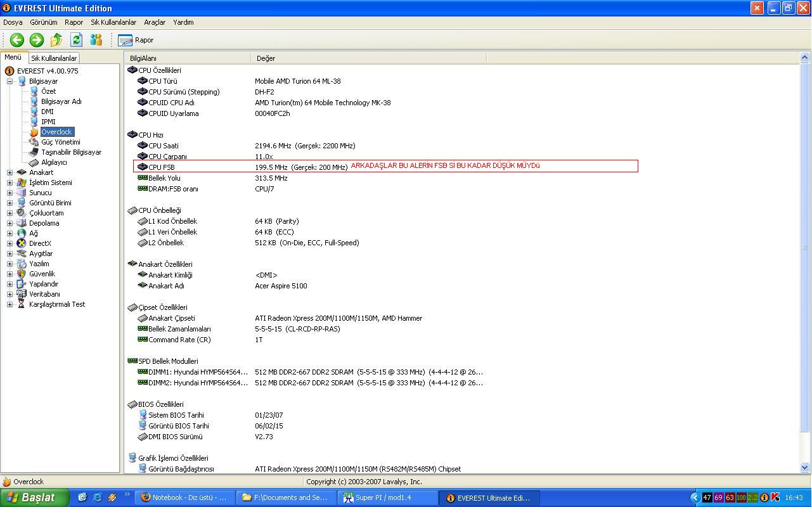Image resolution: width=812 pixels, height=507 pixels.
Task: Click the green Back arrow toolbar icon
Action: [17, 40]
